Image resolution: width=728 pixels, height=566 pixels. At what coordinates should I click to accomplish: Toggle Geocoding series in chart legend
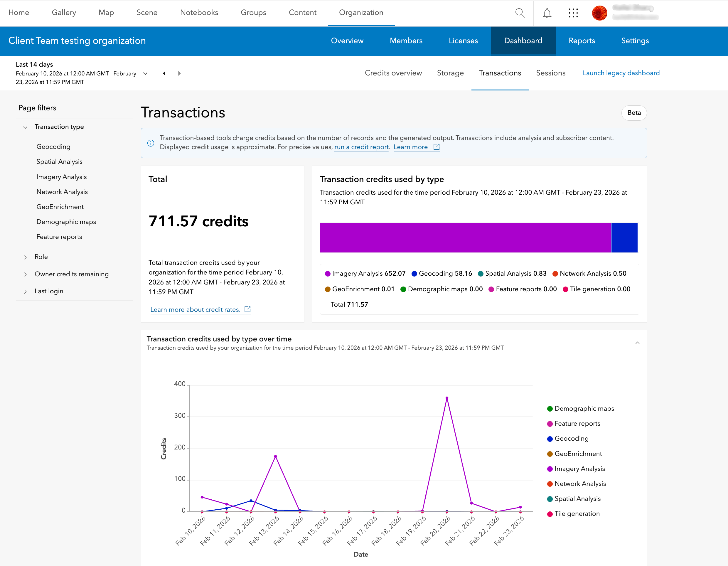(x=571, y=439)
